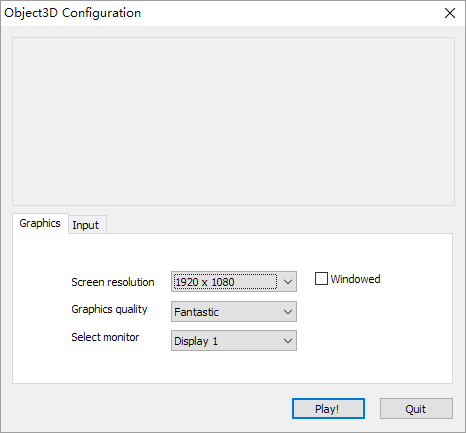466x433 pixels.
Task: Open the Graphics quality combo box showing Fantastic
Action: (234, 312)
